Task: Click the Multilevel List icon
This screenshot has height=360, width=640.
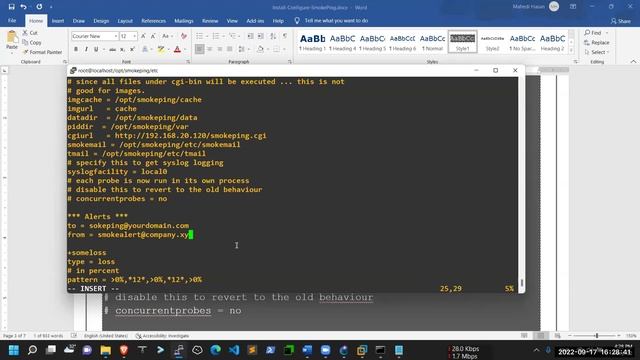Action: 232,36
